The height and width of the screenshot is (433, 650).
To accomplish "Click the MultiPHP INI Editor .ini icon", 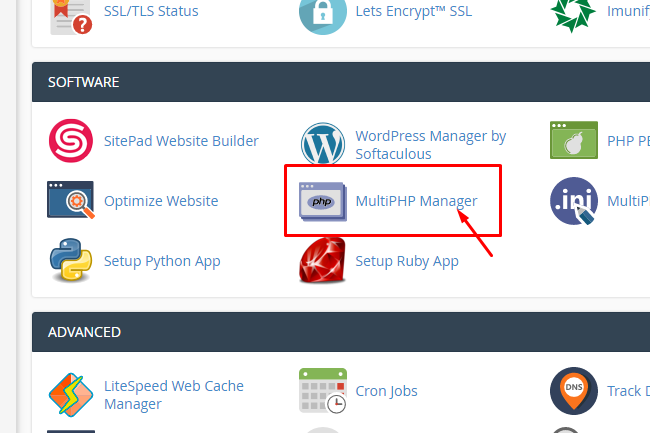I will [574, 201].
